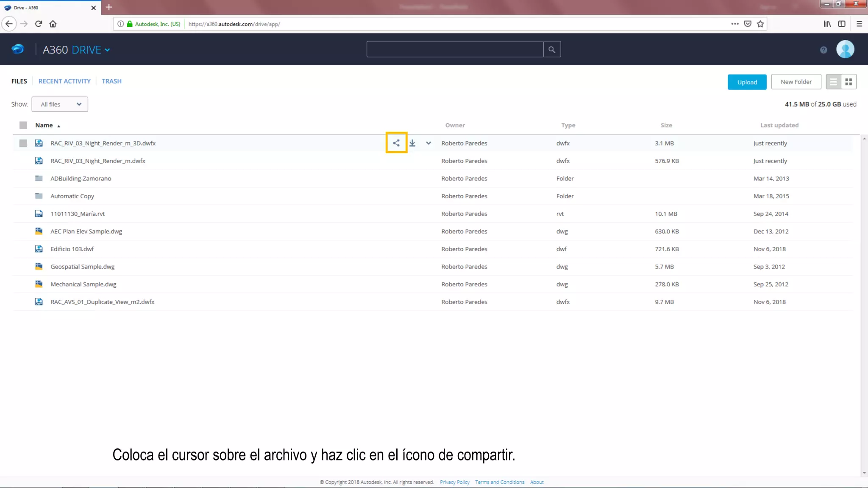
Task: Open the Privacy Policy link
Action: click(454, 482)
